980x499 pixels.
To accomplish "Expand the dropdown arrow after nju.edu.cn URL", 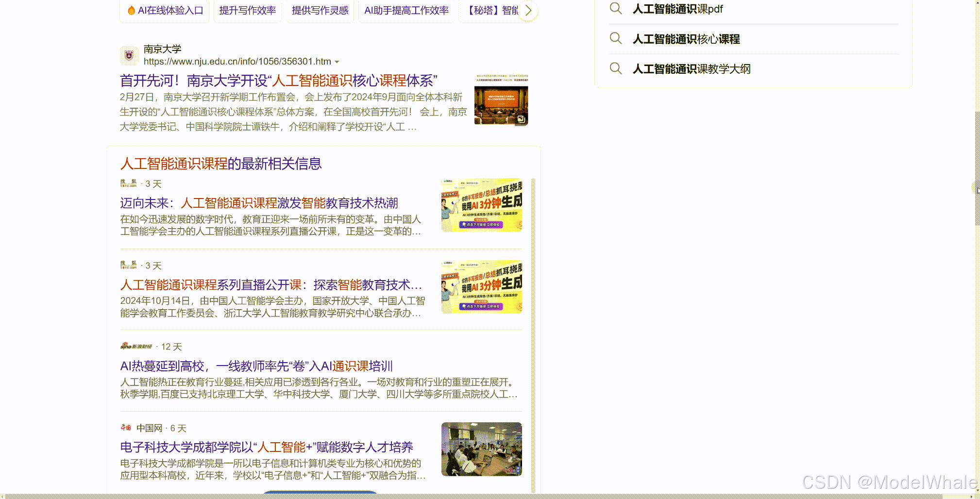I will click(337, 62).
